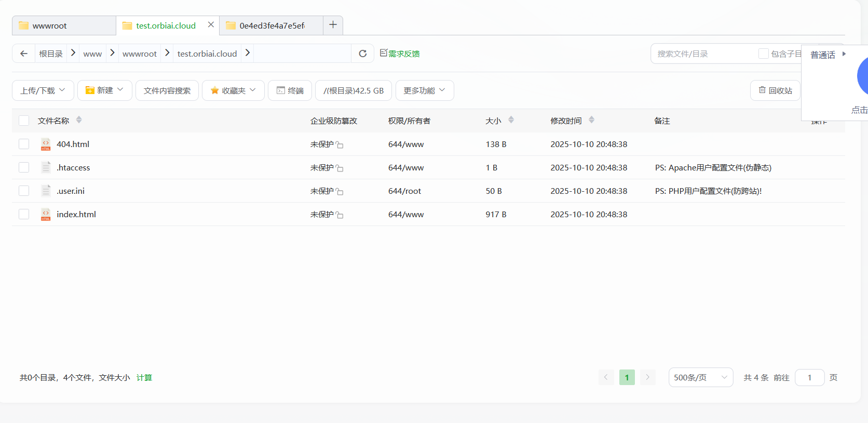Click the refresh directory icon

363,54
